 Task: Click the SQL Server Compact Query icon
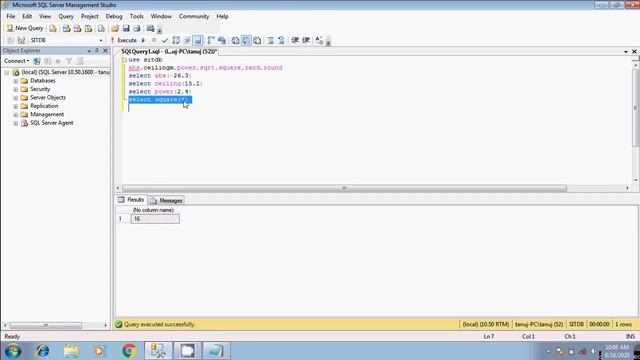pos(101,28)
